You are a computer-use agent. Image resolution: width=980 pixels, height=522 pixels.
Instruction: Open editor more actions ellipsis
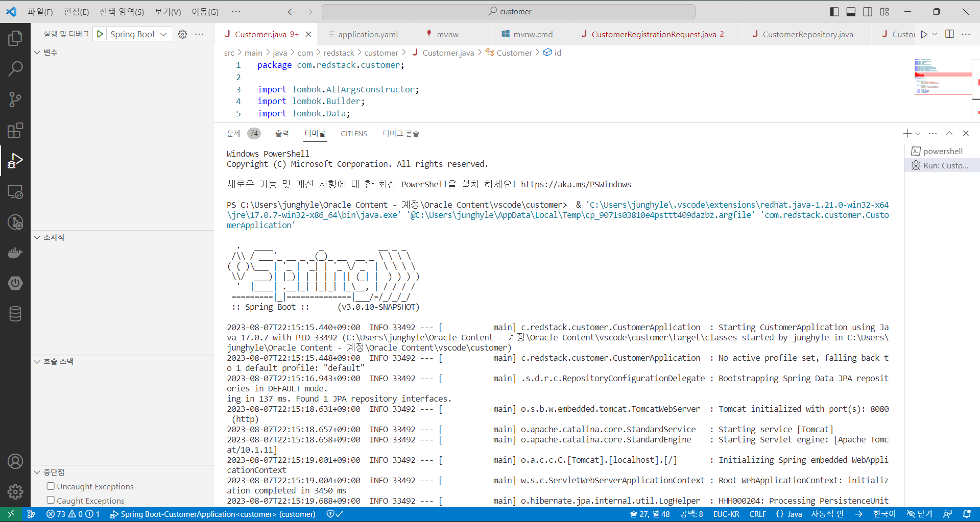tap(966, 34)
